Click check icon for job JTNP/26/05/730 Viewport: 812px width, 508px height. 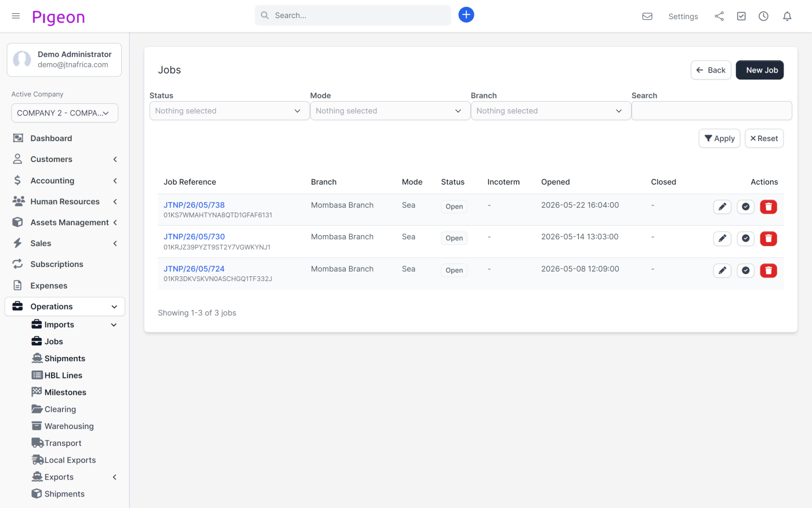click(x=746, y=238)
